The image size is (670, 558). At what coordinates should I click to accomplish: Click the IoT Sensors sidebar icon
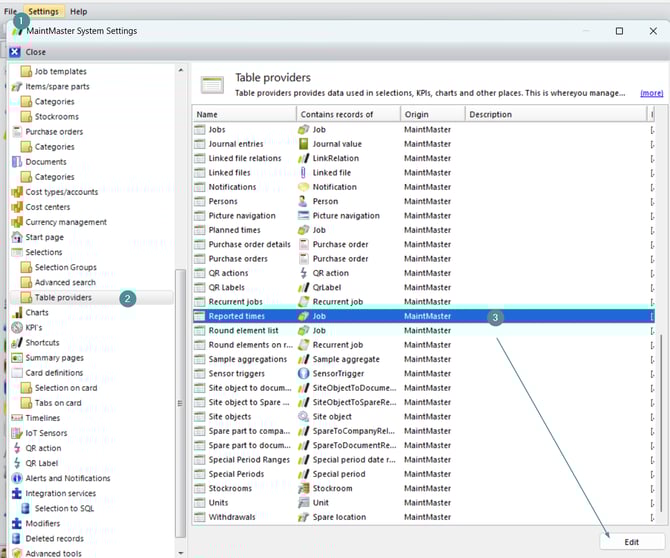(x=16, y=433)
